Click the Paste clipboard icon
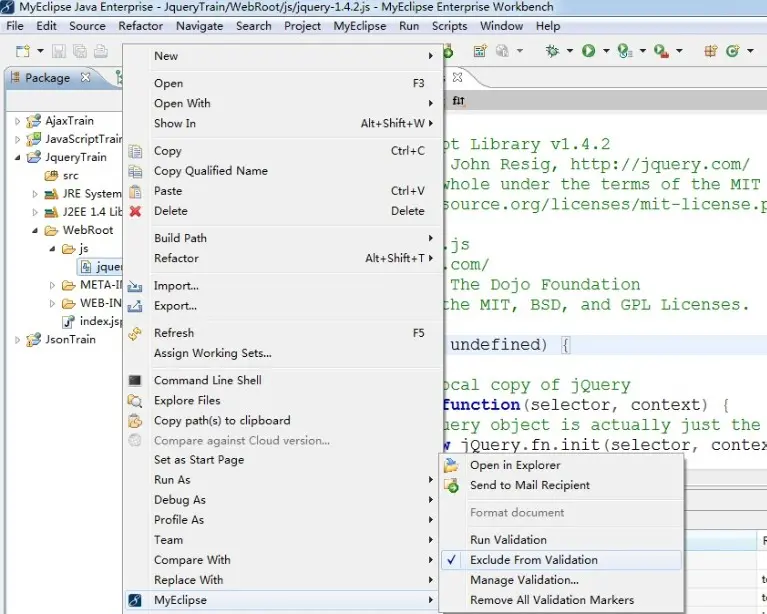Screen dimensions: 767x614 (x=135, y=191)
